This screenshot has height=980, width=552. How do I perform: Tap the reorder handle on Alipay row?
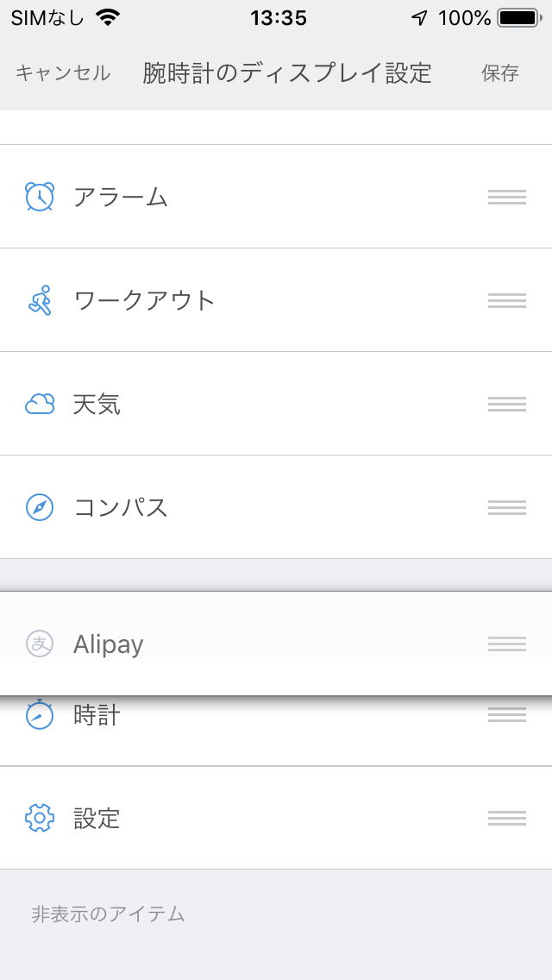[x=507, y=644]
